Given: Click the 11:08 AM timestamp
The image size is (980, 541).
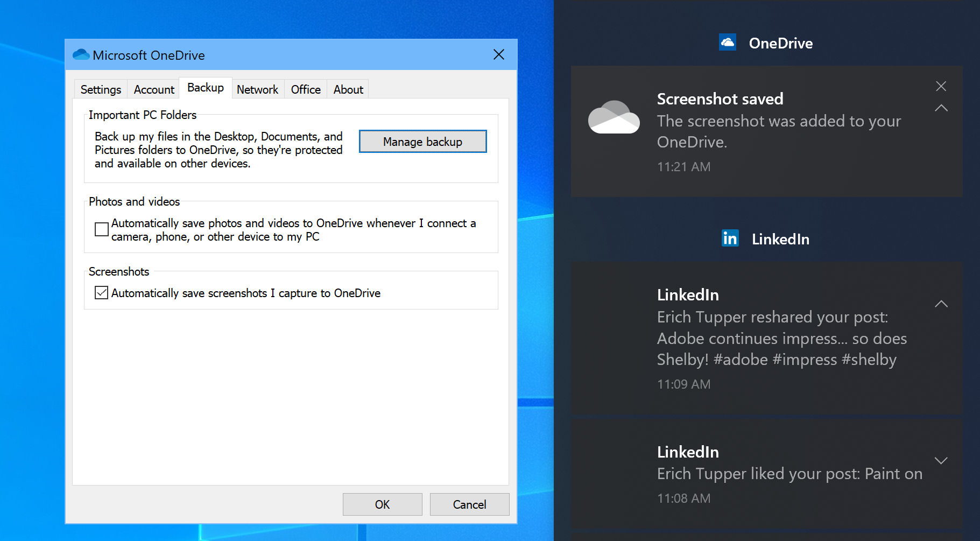Looking at the screenshot, I should tap(683, 498).
